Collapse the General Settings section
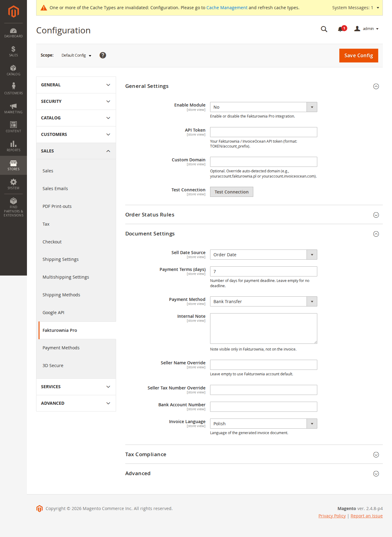The image size is (392, 537). 376,86
